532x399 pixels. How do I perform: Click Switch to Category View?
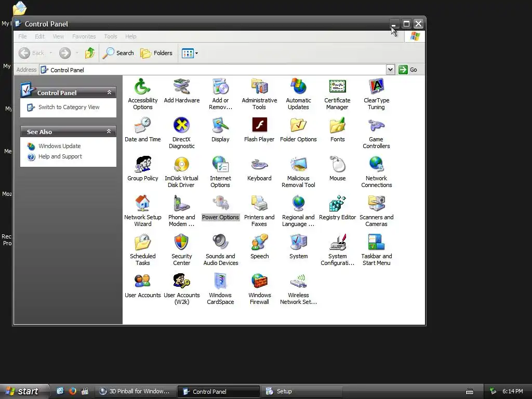[x=69, y=107]
